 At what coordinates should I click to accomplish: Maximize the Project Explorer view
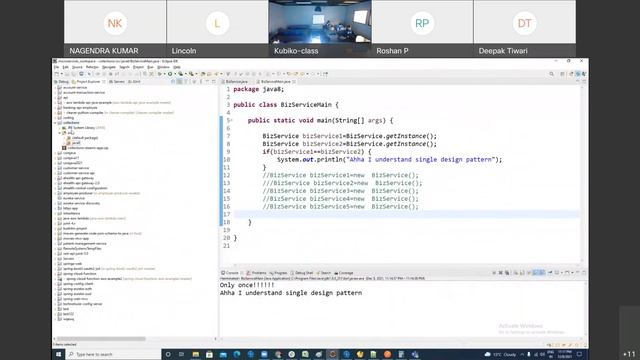click(x=213, y=82)
